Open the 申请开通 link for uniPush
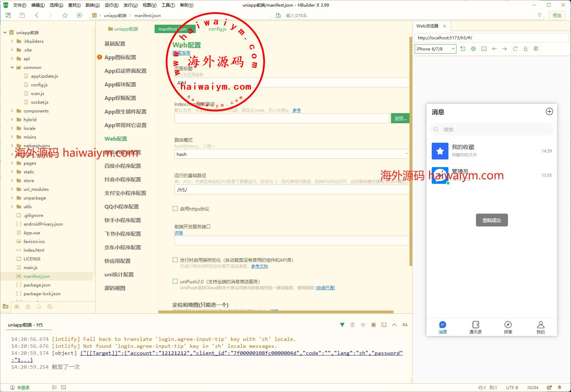This screenshot has height=392, width=571. pos(325,288)
